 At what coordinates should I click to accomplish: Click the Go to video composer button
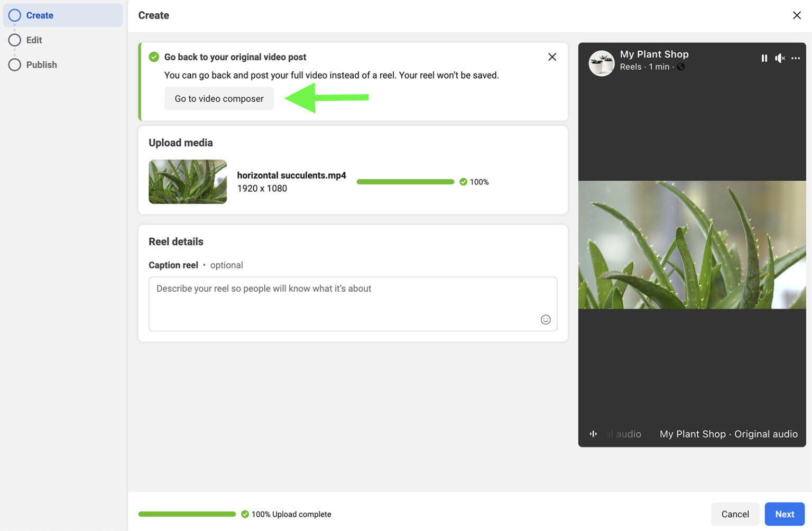click(218, 98)
